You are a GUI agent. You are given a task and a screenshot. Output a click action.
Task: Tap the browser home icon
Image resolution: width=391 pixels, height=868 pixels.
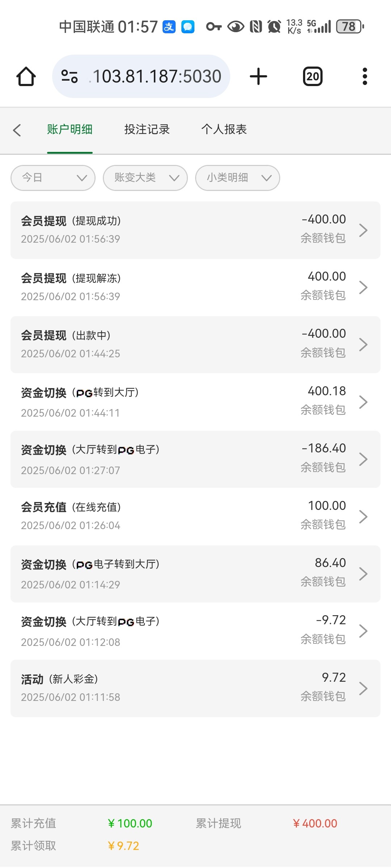click(x=26, y=76)
